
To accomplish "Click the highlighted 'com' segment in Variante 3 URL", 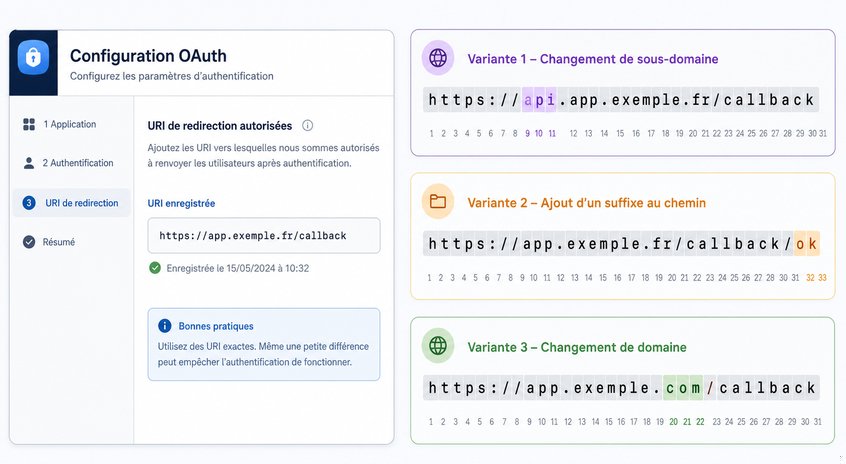I will point(683,388).
